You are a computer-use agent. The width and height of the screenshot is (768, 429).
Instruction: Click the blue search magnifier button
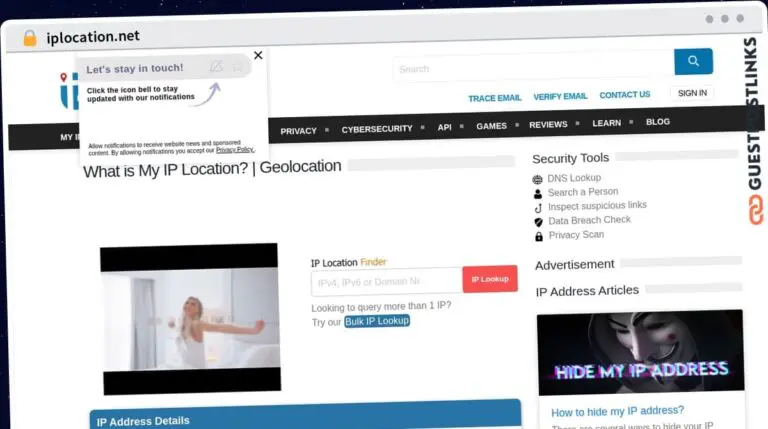coord(693,61)
